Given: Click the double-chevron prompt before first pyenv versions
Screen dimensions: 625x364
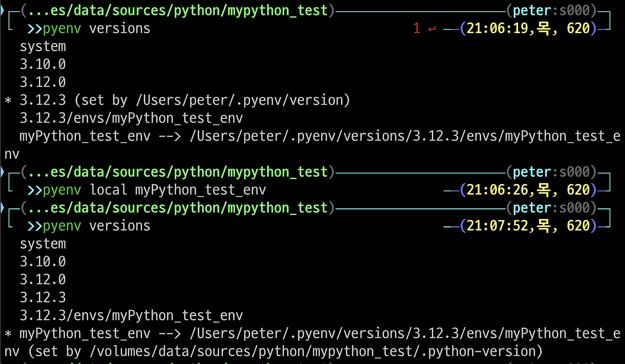Looking at the screenshot, I should pyautogui.click(x=35, y=29).
